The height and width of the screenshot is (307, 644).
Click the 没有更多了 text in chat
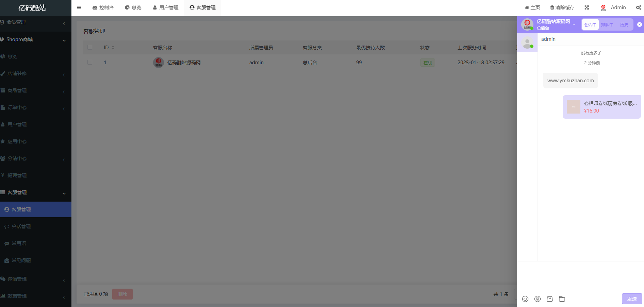coord(591,53)
